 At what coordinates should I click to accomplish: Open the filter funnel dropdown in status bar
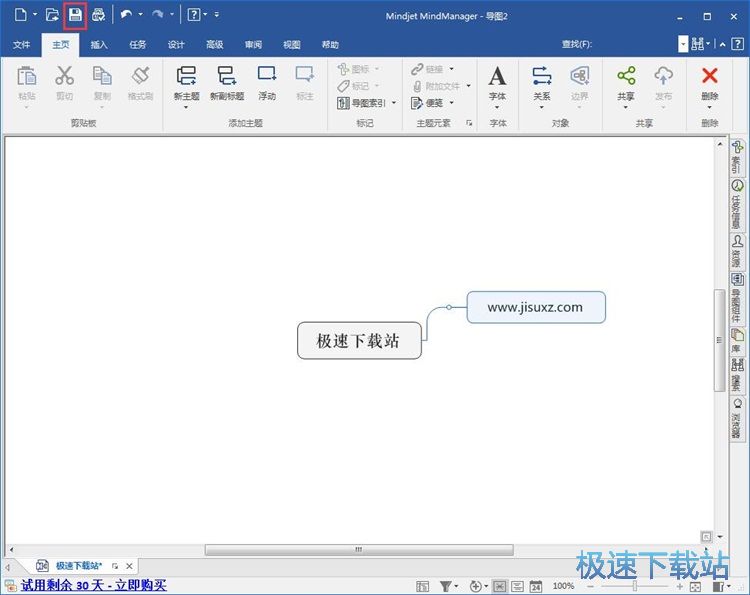click(x=456, y=586)
